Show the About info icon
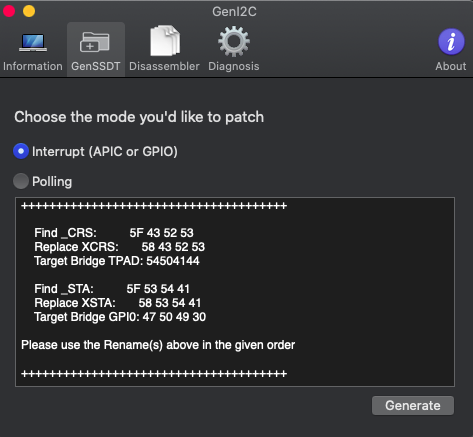Viewport: 473px width, 437px height. coord(451,42)
